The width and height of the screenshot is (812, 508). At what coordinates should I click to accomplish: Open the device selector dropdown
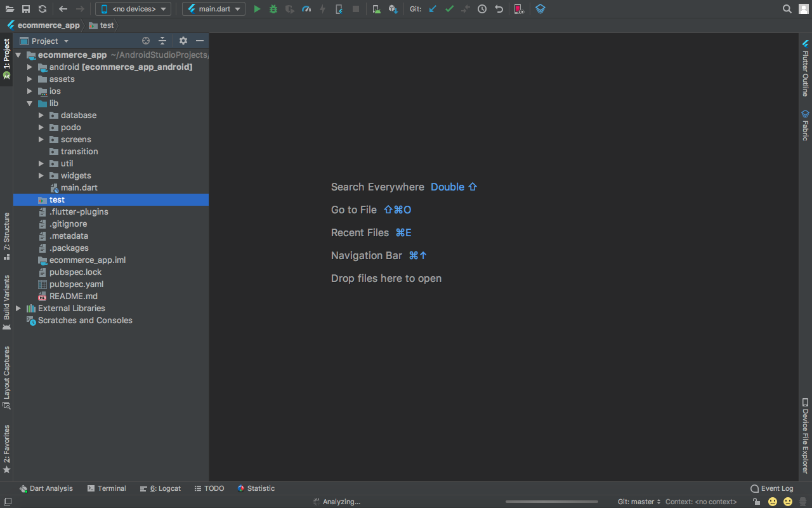[x=133, y=9]
